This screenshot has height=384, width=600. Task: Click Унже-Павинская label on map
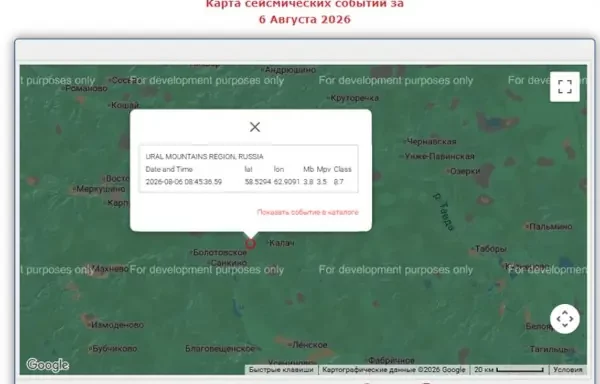(440, 156)
